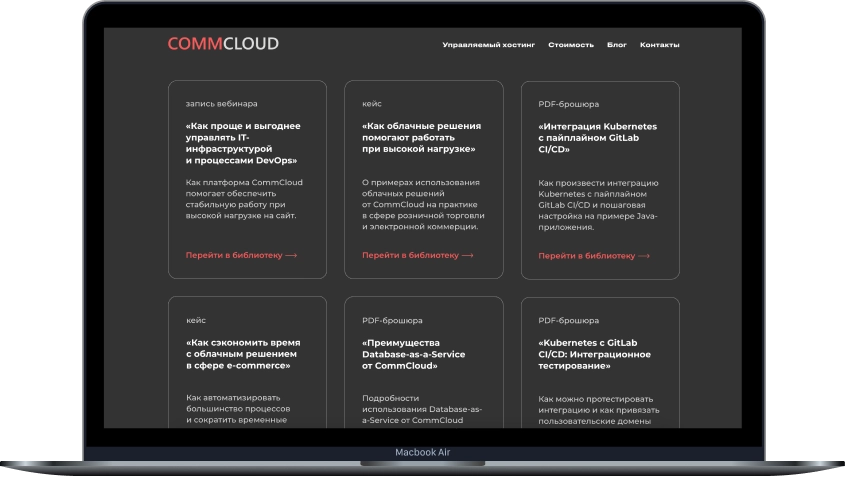Click the запись вебинара label

click(221, 103)
